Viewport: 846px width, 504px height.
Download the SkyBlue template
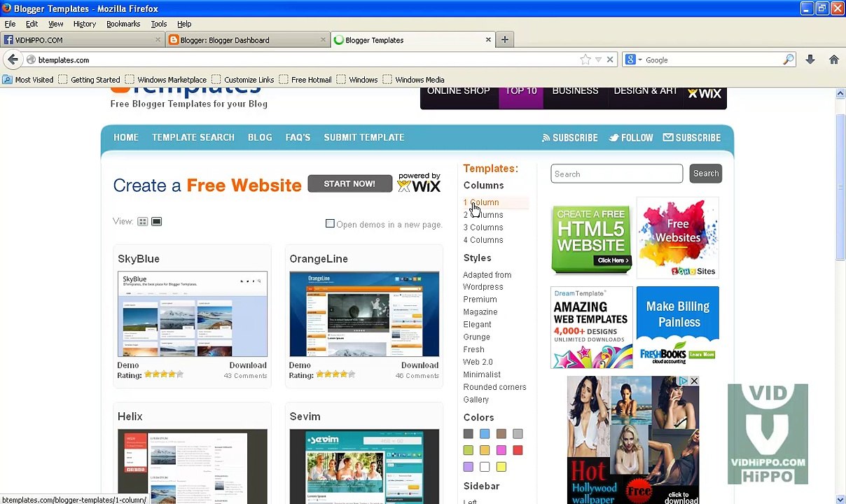click(x=248, y=365)
